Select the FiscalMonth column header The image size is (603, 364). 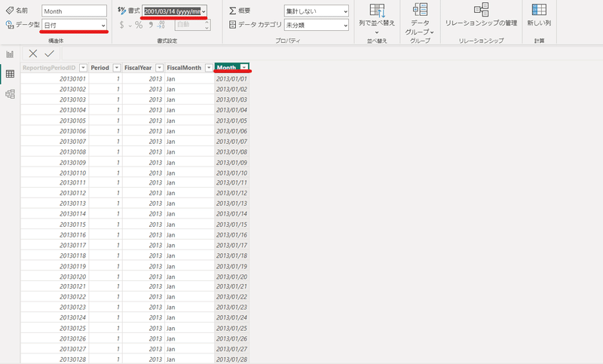coord(184,68)
